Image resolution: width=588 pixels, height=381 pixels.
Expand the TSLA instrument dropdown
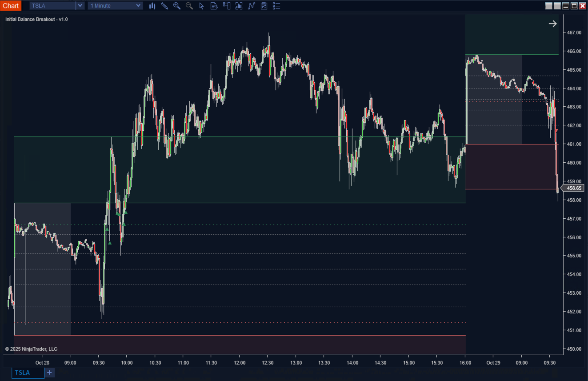tap(80, 5)
